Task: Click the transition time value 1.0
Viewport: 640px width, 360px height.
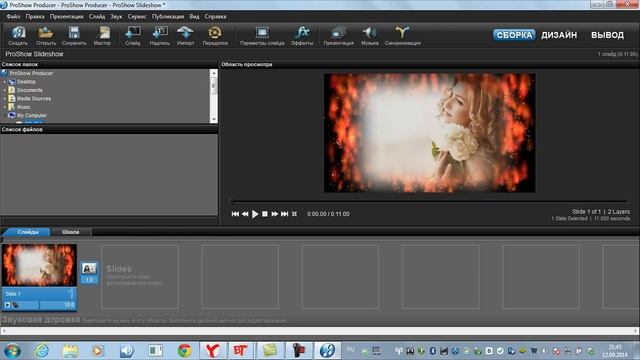Action: (x=89, y=280)
